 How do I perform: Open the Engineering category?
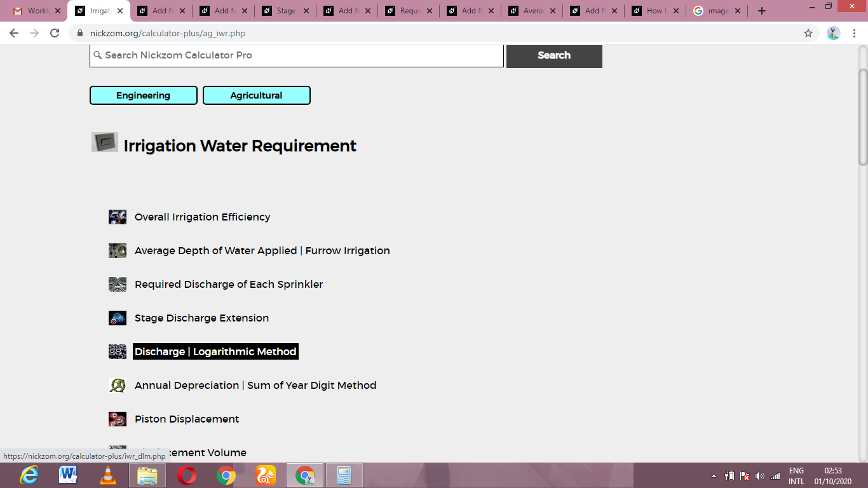(x=144, y=95)
